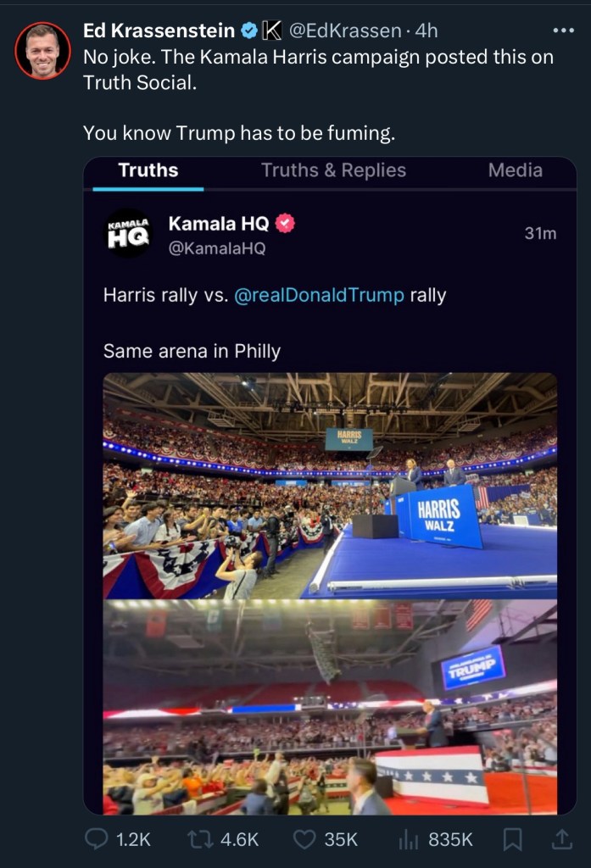
Task: Open the view analytics bar-chart icon
Action: pyautogui.click(x=409, y=839)
